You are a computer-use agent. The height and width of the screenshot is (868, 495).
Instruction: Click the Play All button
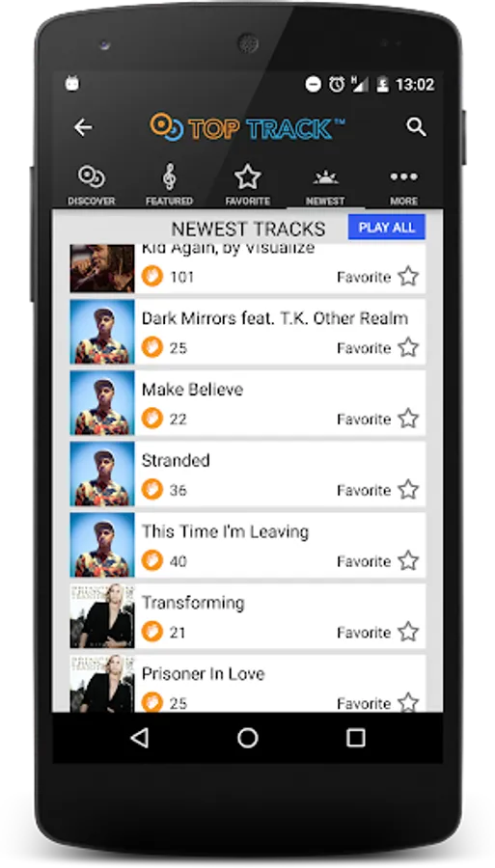coord(387,228)
